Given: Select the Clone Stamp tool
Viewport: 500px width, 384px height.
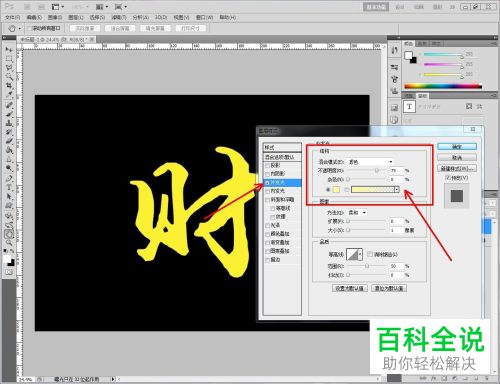Looking at the screenshot, I should (x=9, y=123).
